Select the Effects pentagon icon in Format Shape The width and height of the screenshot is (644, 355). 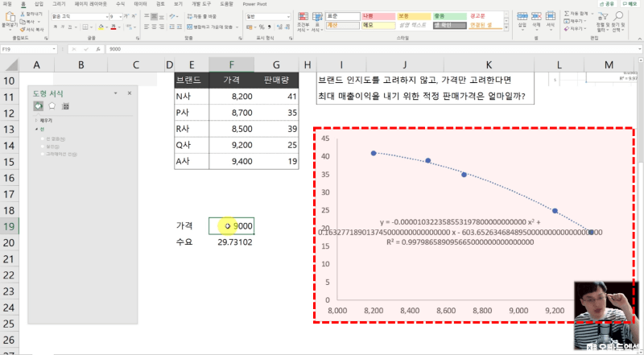pos(52,106)
